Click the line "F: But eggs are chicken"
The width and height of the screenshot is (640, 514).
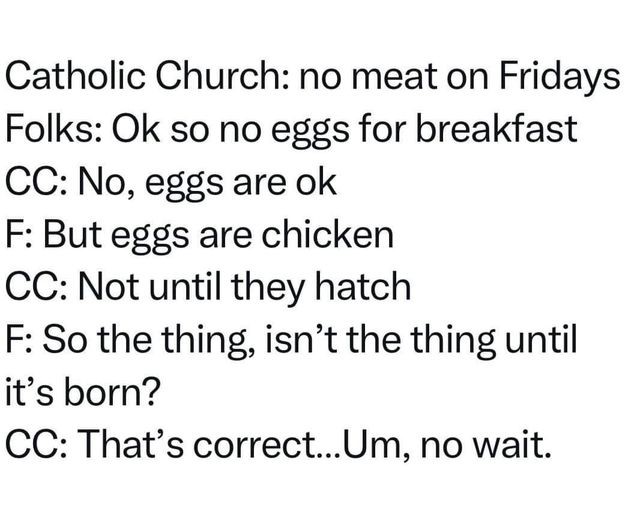click(200, 234)
